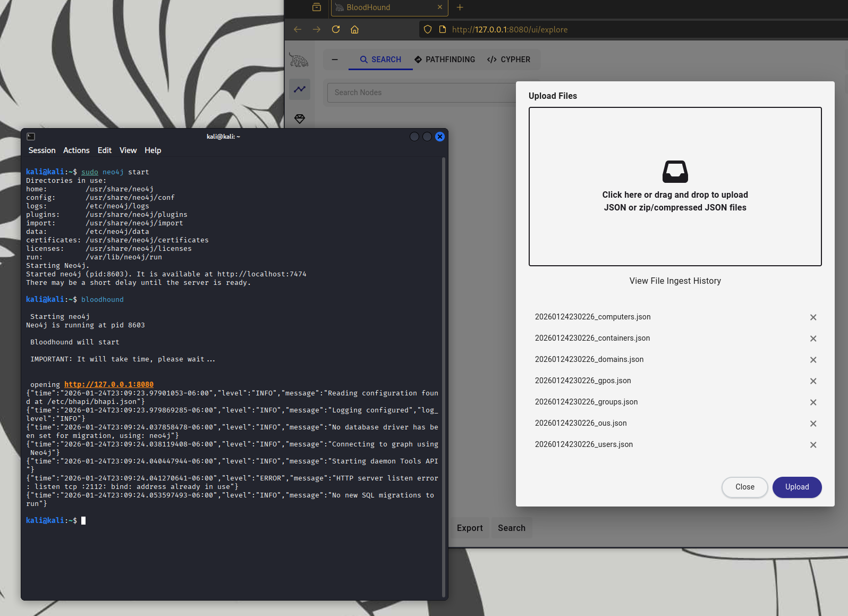Remove the containers.json file entry
The width and height of the screenshot is (848, 616).
[813, 339]
